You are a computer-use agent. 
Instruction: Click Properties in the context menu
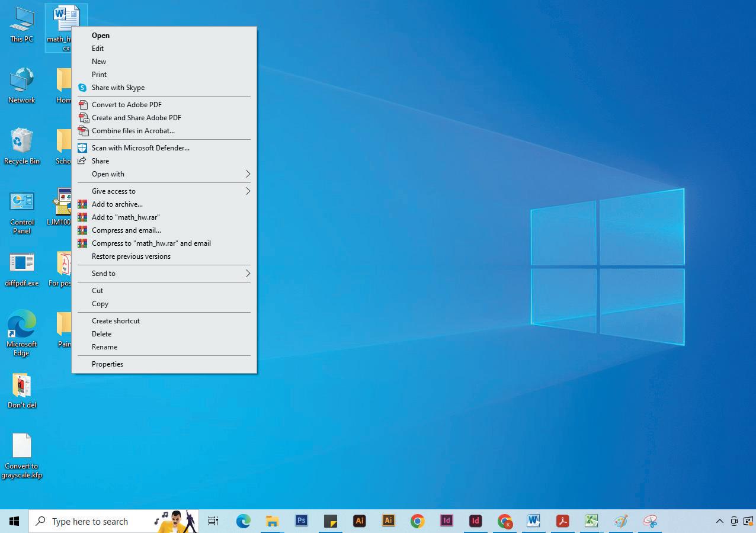point(164,364)
